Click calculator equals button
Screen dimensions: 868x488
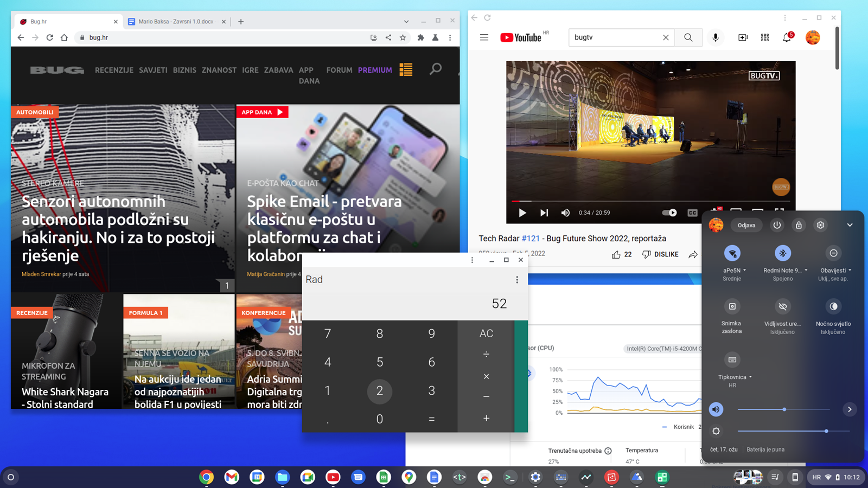(431, 419)
